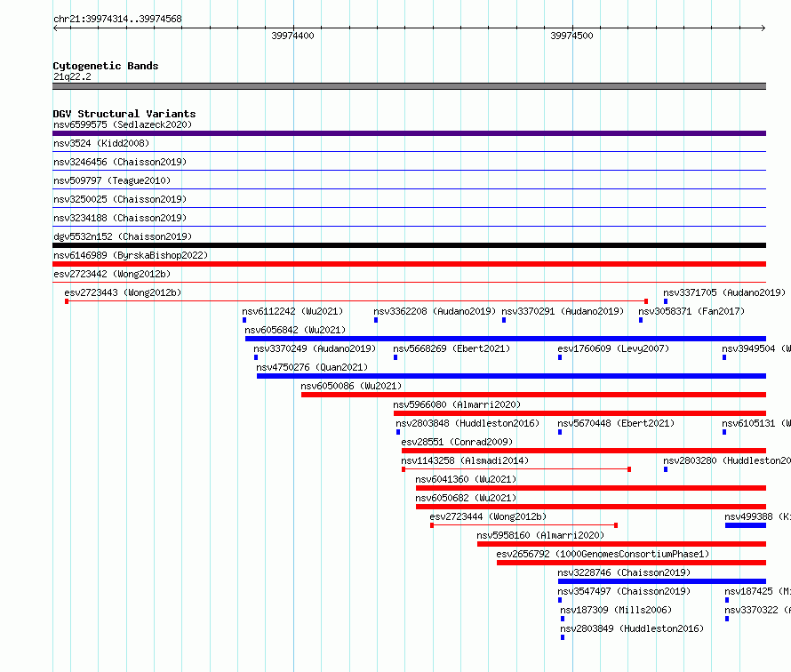Viewport: 791px width, 672px height.
Task: Open nsv3370291 (Audano2019) label
Action: (563, 311)
